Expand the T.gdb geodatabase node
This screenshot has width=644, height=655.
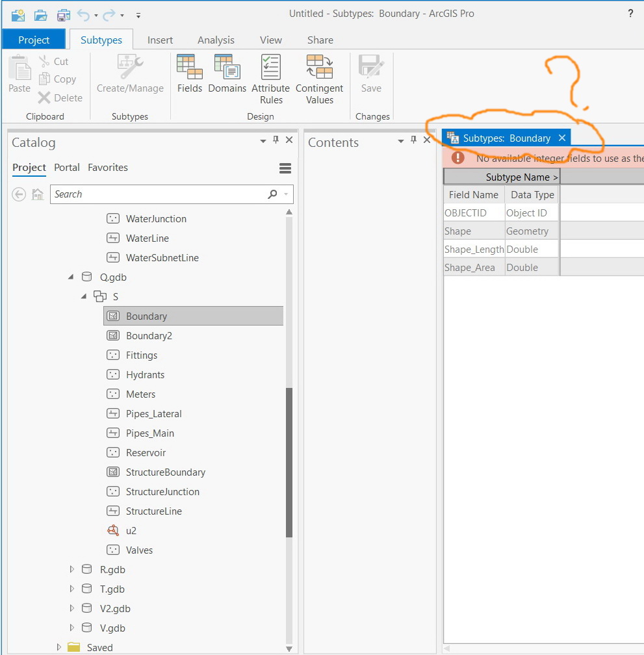[71, 589]
